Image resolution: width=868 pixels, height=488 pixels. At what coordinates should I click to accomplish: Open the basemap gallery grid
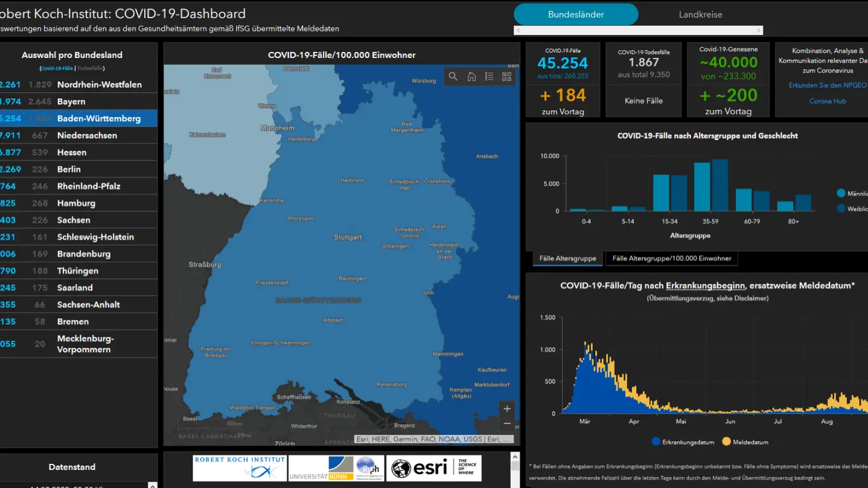click(x=506, y=77)
